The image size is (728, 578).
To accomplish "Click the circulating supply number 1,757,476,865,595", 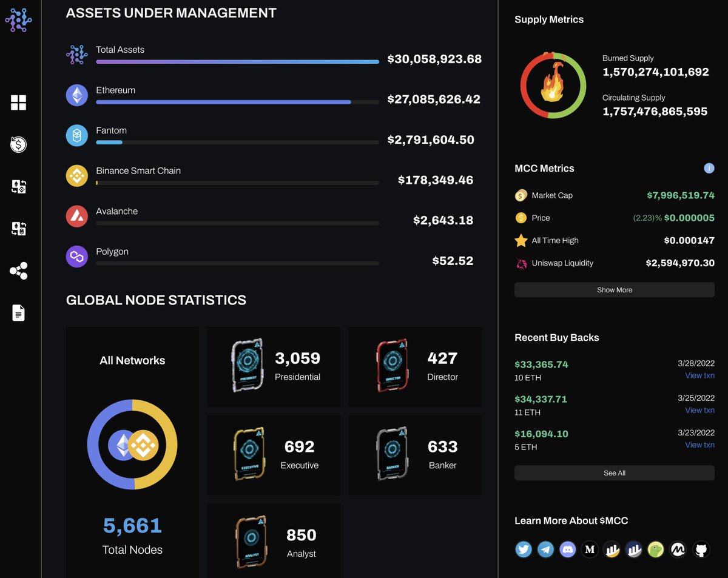I will coord(655,111).
